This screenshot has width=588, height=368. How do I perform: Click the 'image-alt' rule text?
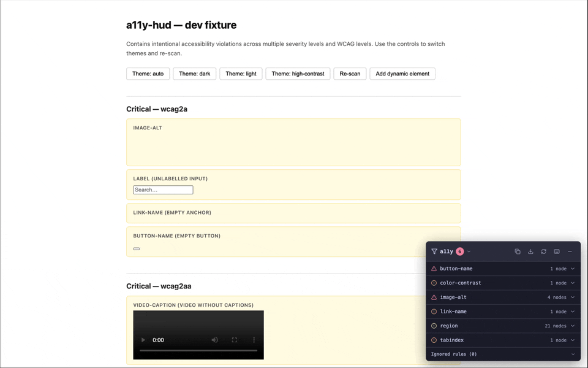pos(453,297)
